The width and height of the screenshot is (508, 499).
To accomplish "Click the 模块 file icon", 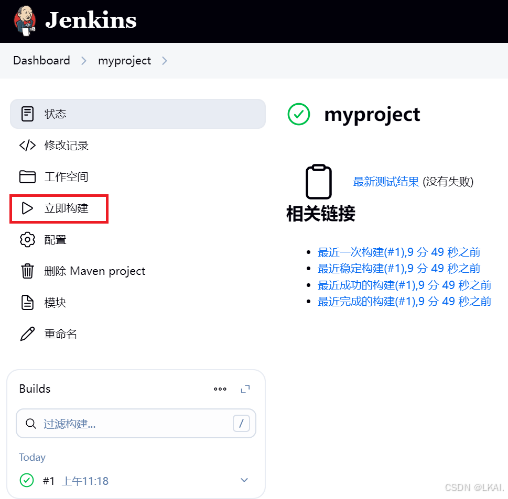I will click(x=27, y=303).
